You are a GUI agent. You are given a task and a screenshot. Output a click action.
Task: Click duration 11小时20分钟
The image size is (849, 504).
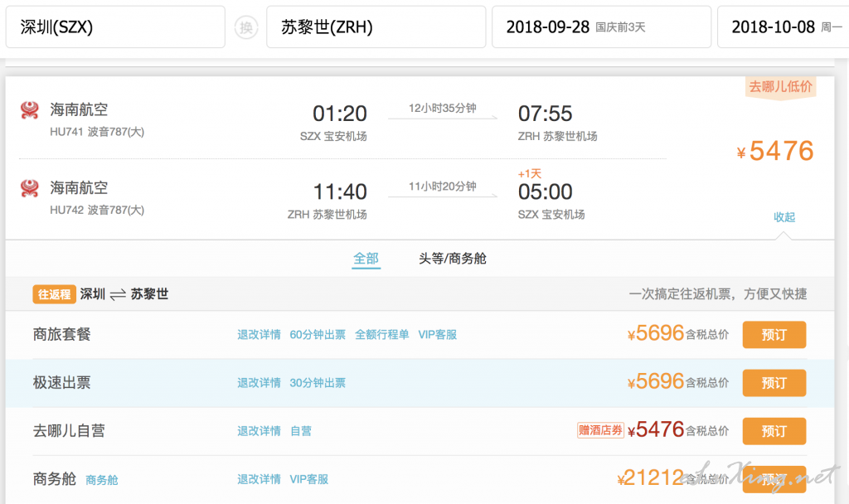pyautogui.click(x=443, y=187)
